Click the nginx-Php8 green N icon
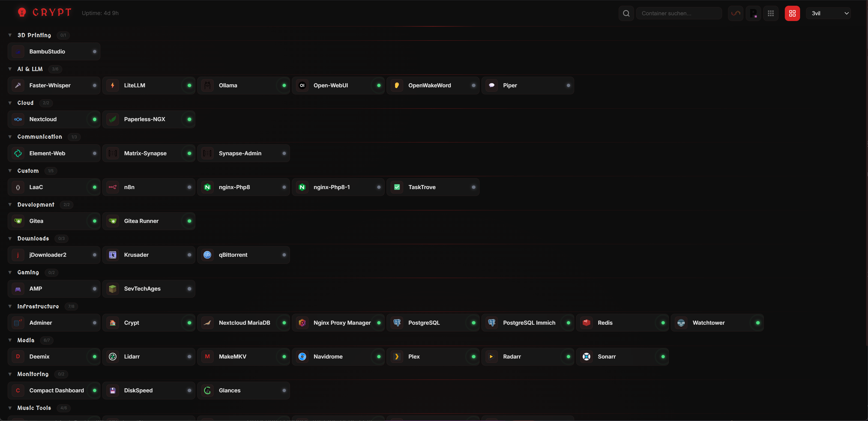The image size is (868, 421). pos(207,187)
